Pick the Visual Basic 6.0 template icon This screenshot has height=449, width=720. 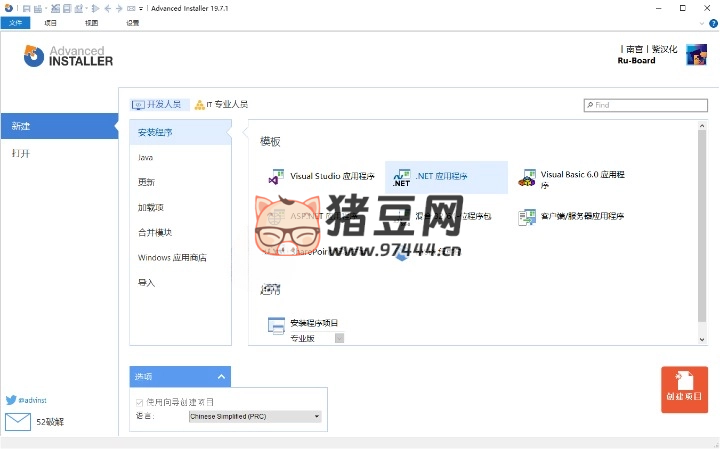click(527, 178)
